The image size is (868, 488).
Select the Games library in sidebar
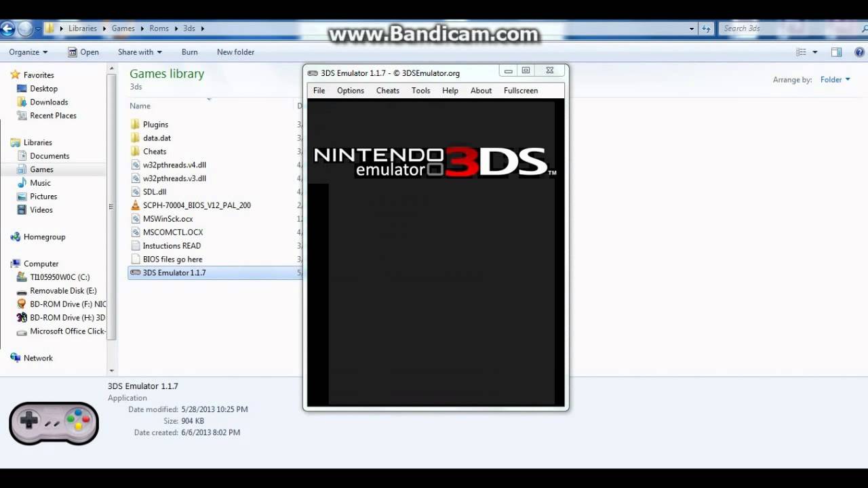pos(41,169)
